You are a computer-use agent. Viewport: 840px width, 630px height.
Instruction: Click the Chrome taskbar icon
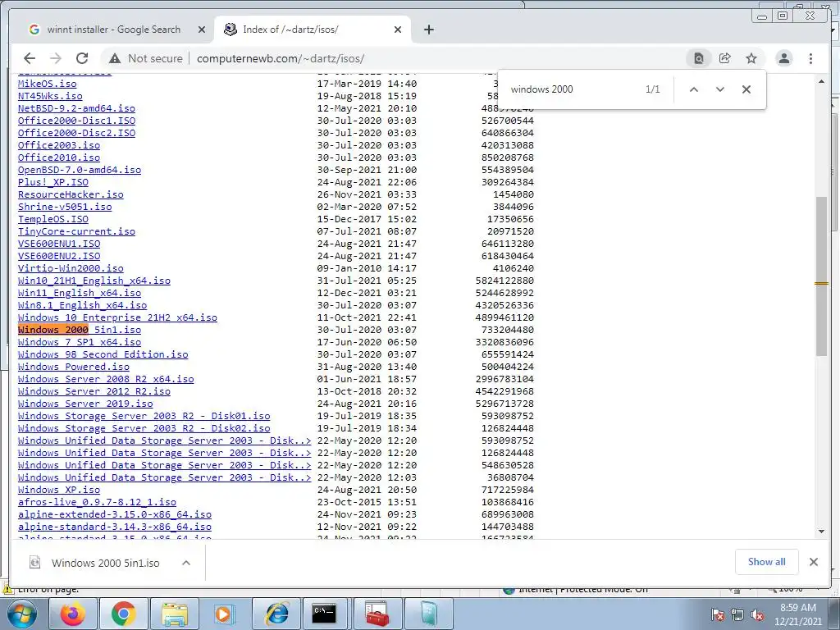[x=123, y=614]
